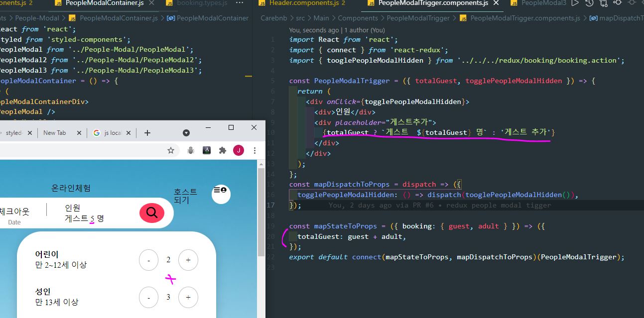644x318 pixels.
Task: Open Chrome's three-dot menu
Action: click(255, 150)
